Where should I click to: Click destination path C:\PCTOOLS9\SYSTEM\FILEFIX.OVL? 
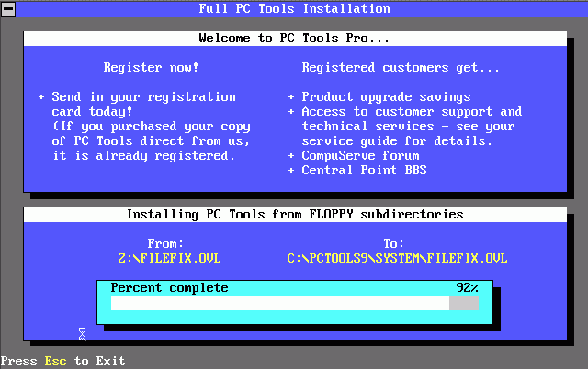click(x=397, y=259)
